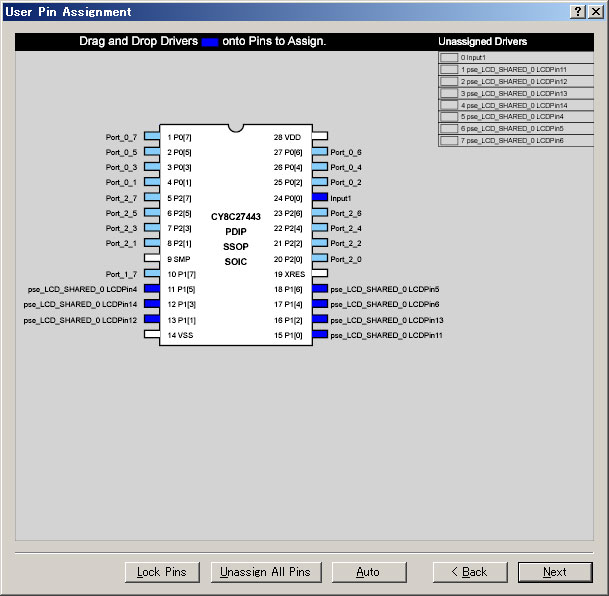Select pin 3 P0[3] pin block
The height and width of the screenshot is (596, 609).
(x=152, y=167)
